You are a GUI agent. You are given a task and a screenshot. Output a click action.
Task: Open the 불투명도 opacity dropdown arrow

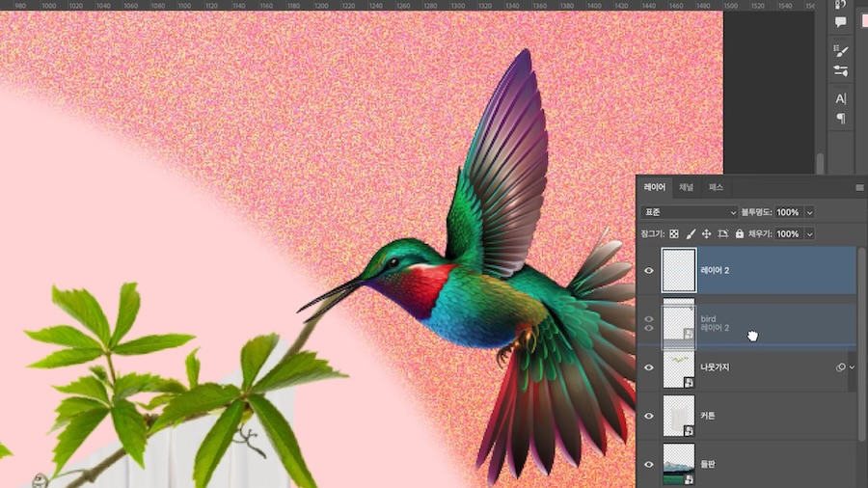pos(809,212)
